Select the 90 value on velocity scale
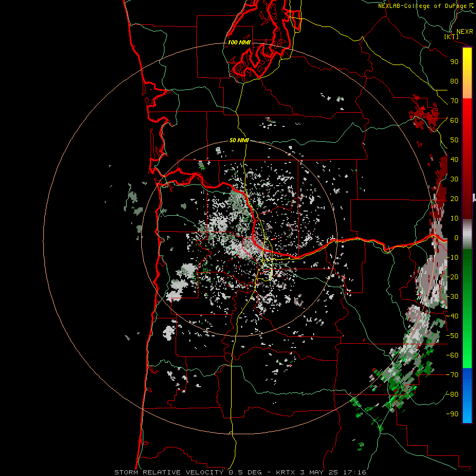 click(x=454, y=62)
